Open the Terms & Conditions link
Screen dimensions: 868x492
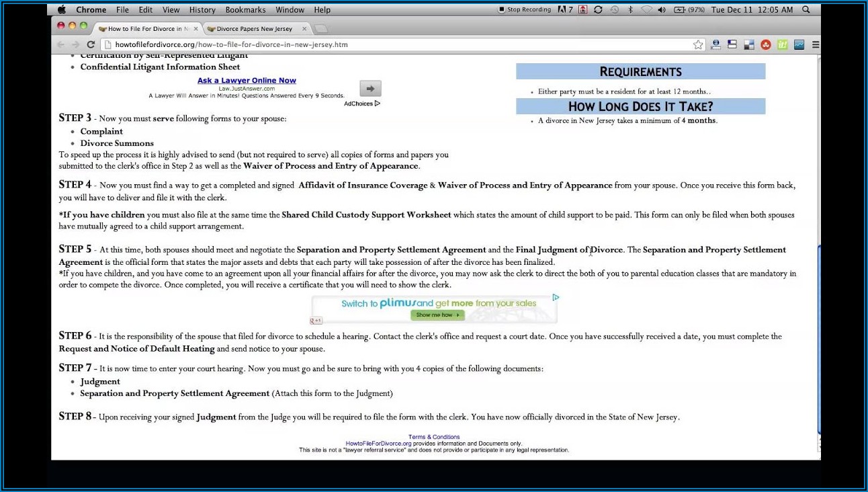434,437
